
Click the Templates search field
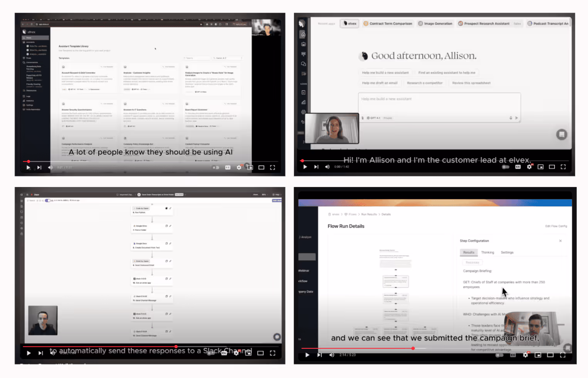(x=197, y=58)
